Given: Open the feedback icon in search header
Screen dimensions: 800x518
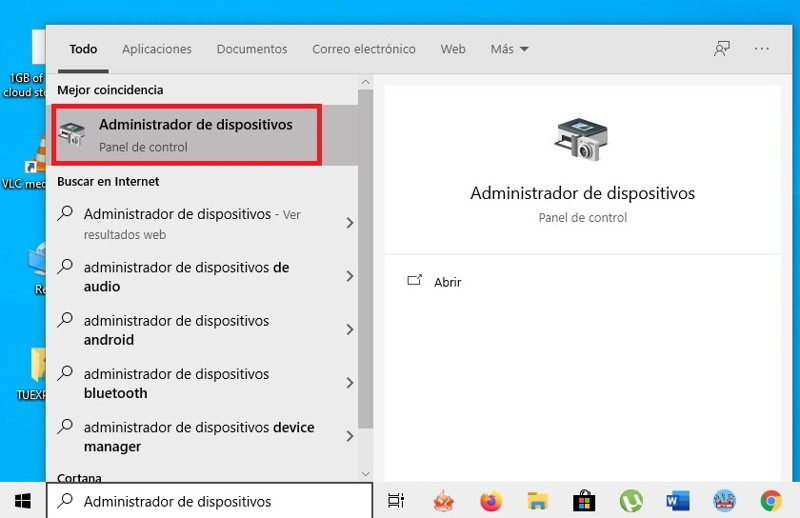Looking at the screenshot, I should pyautogui.click(x=722, y=48).
